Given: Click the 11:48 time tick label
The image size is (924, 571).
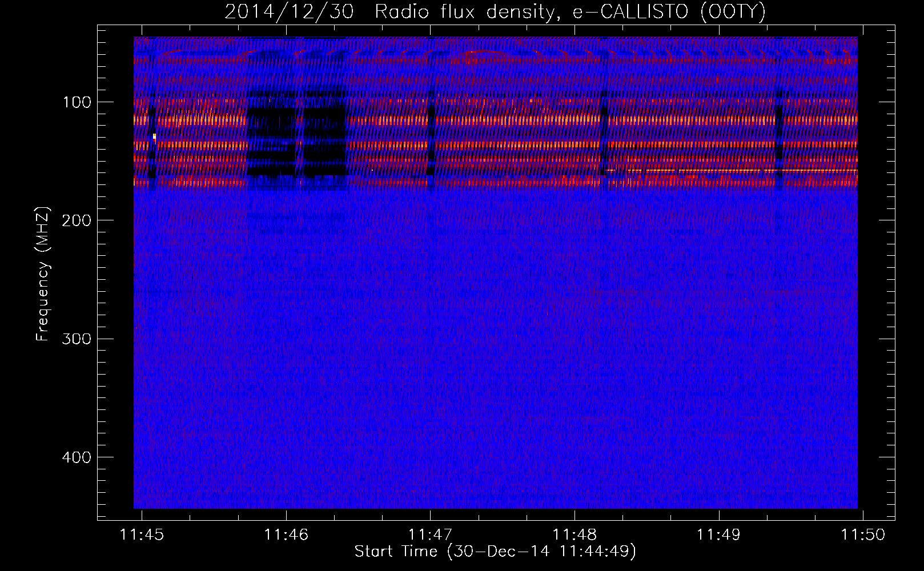Looking at the screenshot, I should coord(575,534).
